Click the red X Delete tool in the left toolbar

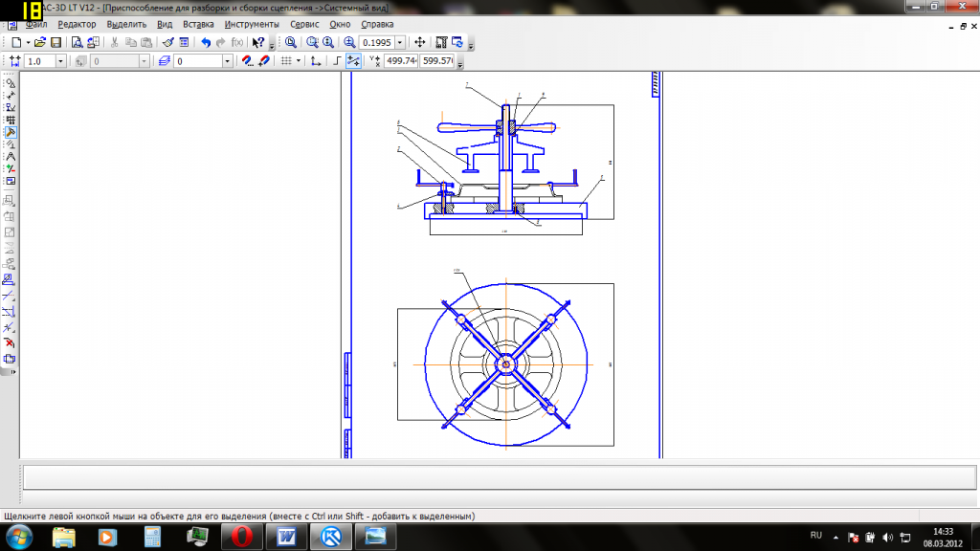9,343
